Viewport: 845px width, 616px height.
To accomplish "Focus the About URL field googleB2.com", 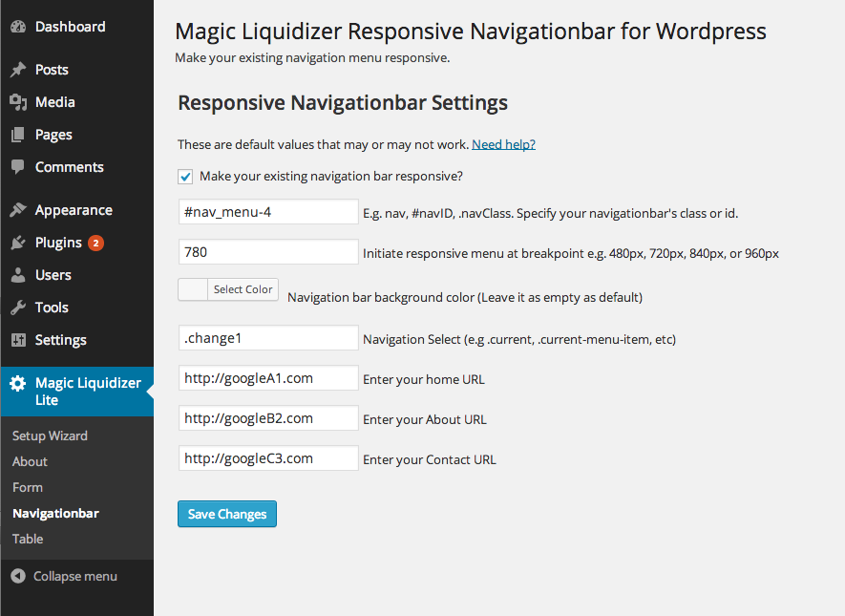I will coord(268,417).
